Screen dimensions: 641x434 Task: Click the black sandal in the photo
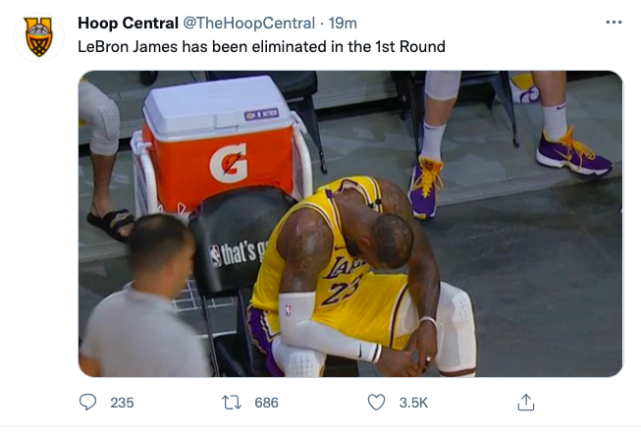[111, 222]
